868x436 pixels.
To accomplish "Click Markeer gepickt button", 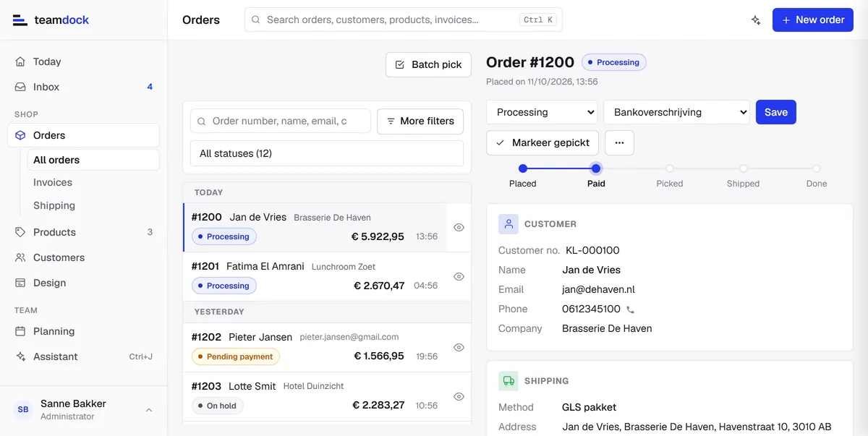I will coord(542,142).
